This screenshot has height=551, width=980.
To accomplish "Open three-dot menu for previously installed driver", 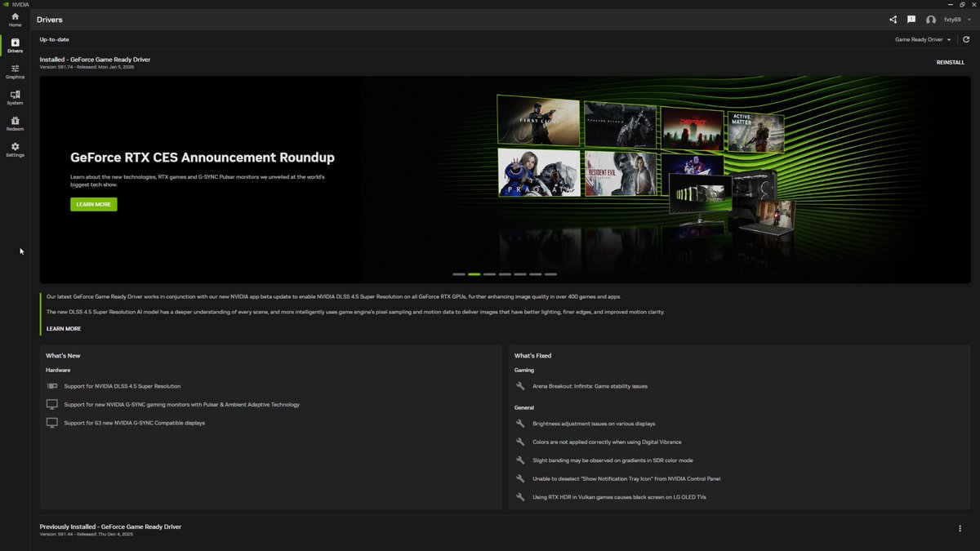I will pyautogui.click(x=960, y=529).
